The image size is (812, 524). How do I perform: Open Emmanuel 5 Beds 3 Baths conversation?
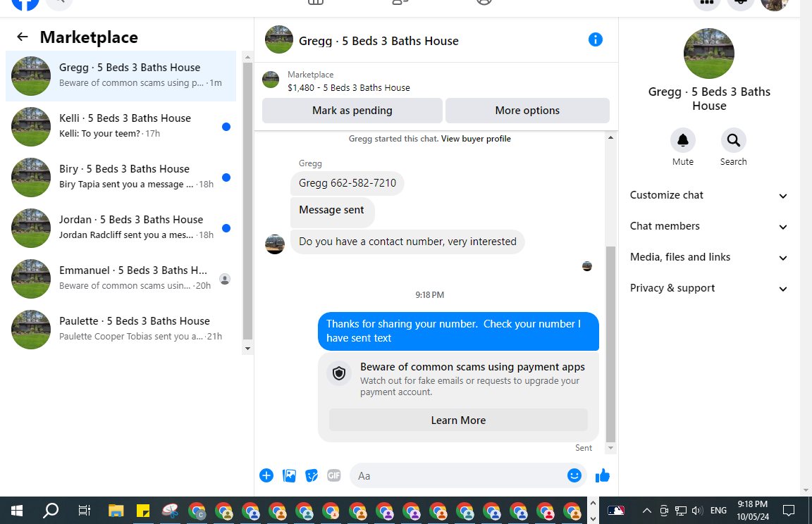[x=121, y=279]
